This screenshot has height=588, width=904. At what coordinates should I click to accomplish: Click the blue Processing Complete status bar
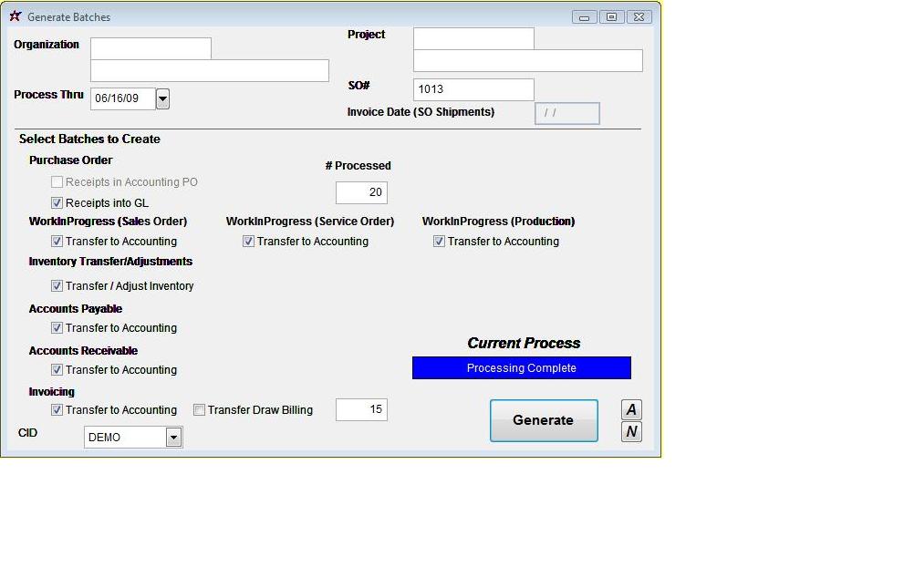[x=521, y=368]
